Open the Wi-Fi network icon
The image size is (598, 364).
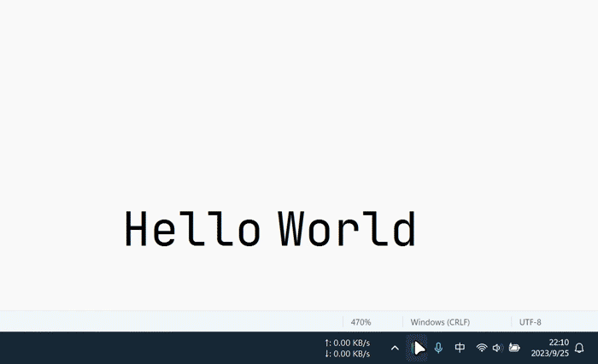click(x=482, y=348)
